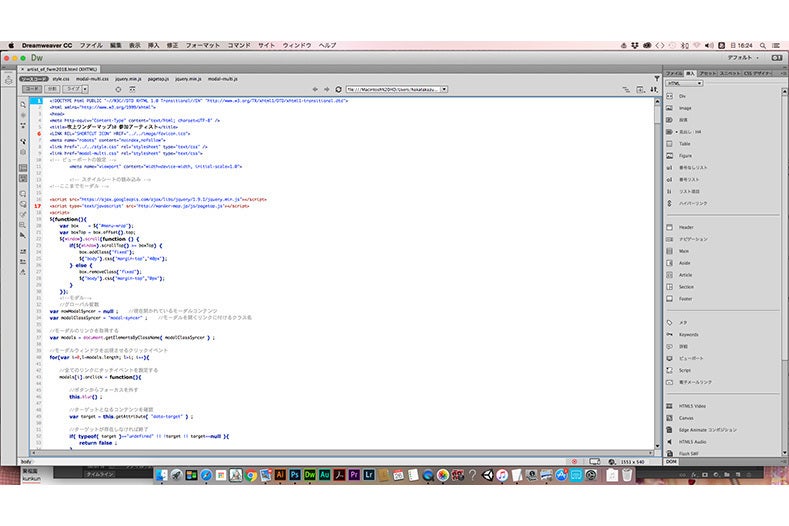Toggle Live (ライブ) view button

click(73, 89)
